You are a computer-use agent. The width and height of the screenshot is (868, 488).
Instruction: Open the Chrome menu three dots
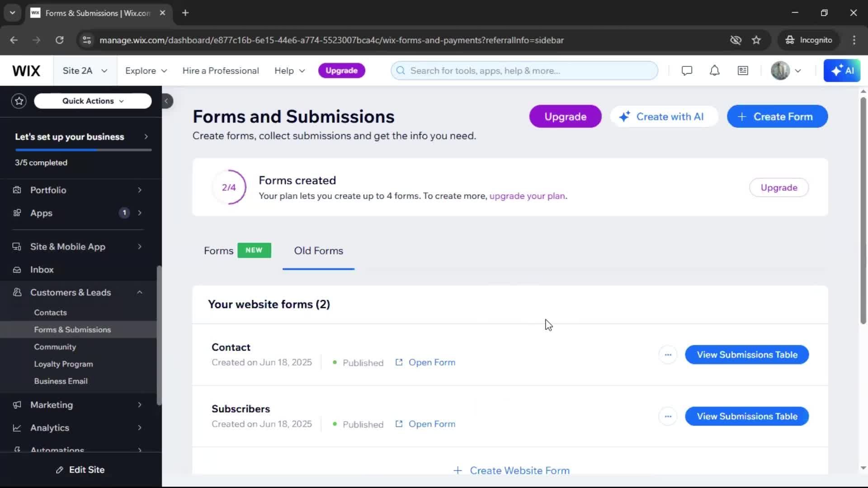click(x=854, y=40)
